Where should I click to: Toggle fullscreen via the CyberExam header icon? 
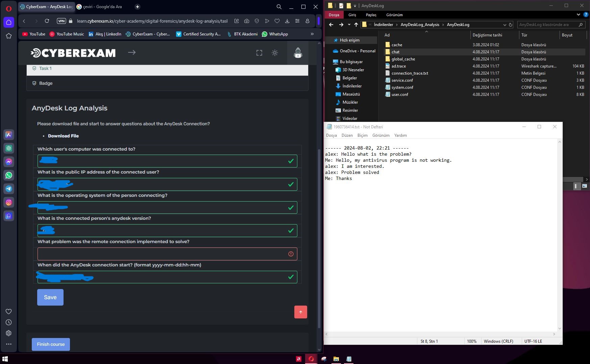click(x=259, y=53)
